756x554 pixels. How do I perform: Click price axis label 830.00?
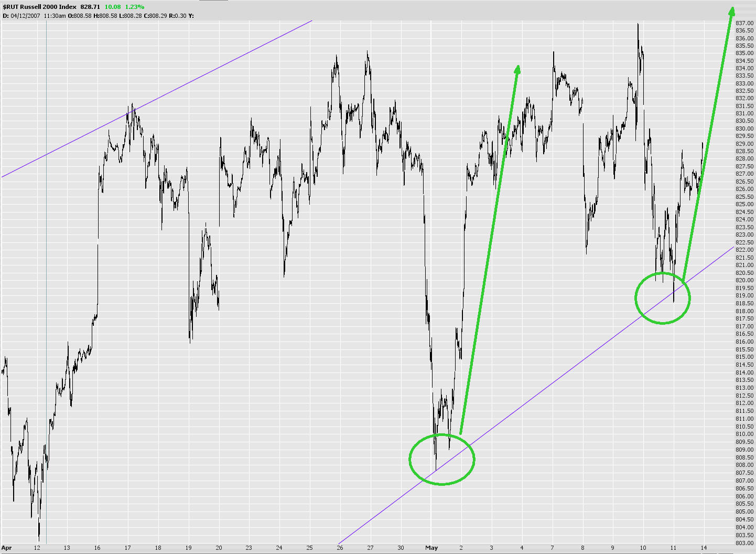pyautogui.click(x=744, y=129)
